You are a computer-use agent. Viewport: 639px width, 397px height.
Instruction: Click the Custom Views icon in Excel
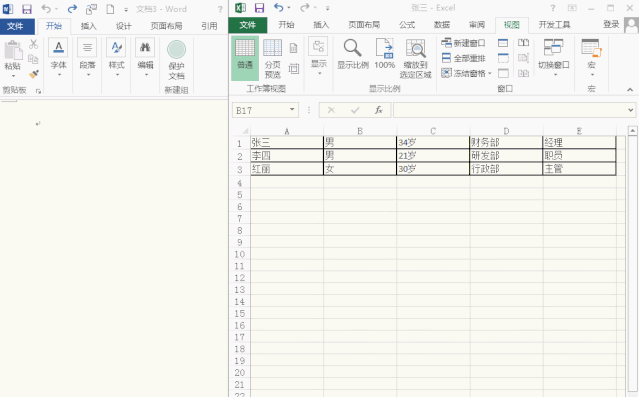293,68
